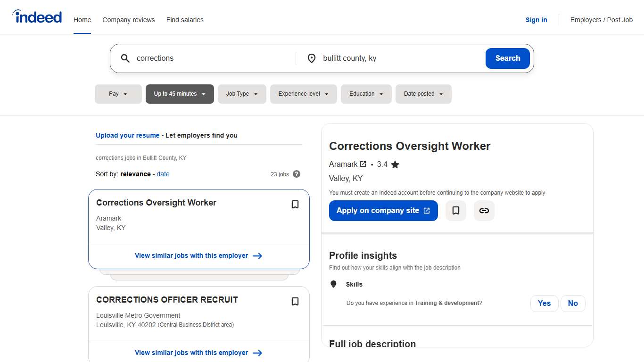
Task: Toggle off the Up to 45 minutes filter
Action: pos(180,94)
